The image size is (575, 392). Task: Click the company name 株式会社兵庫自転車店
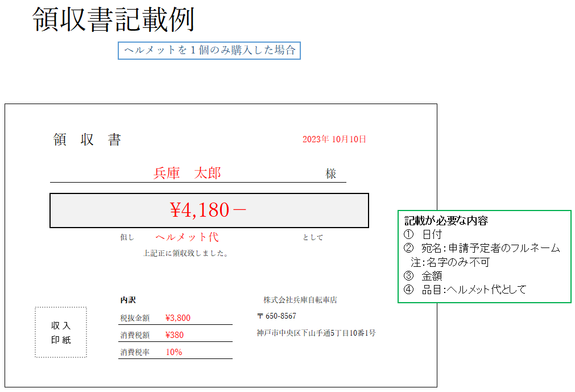point(300,300)
